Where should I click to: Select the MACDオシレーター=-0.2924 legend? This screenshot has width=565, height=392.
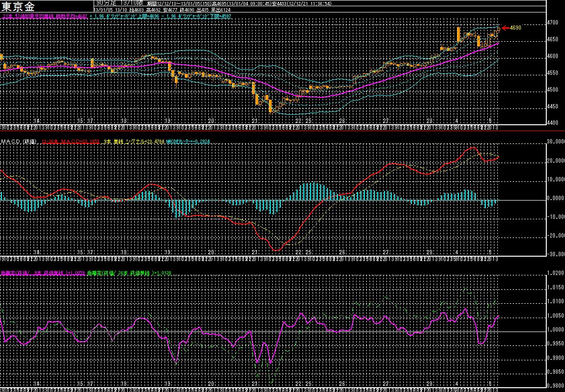(187, 142)
